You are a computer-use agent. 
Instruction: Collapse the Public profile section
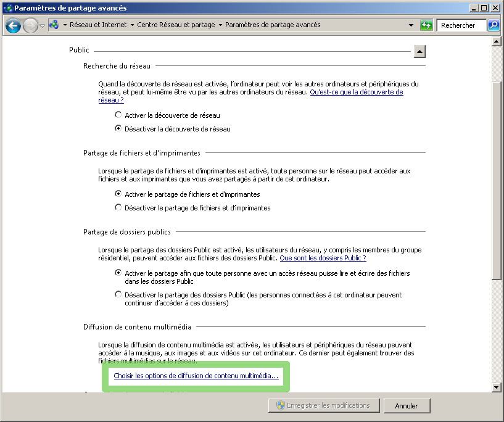(x=419, y=51)
